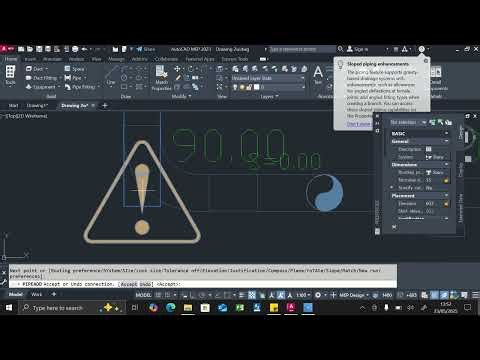Open the Collaborate ribbon tab

coord(166,59)
